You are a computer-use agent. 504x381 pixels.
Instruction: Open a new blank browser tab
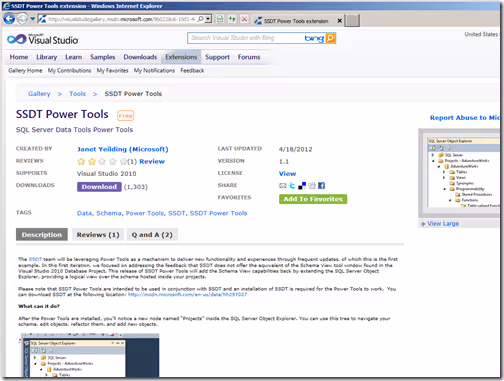pyautogui.click(x=352, y=21)
